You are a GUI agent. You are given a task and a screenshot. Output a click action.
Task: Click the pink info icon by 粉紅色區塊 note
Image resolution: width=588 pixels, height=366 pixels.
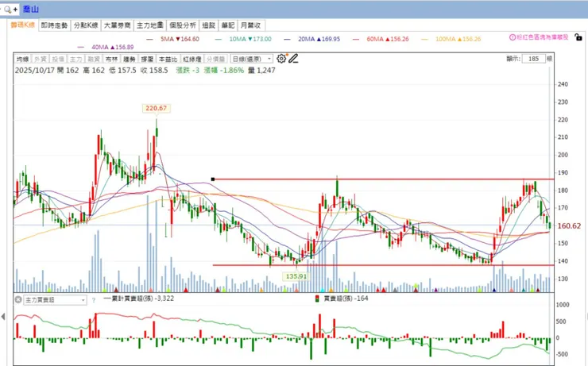513,37
